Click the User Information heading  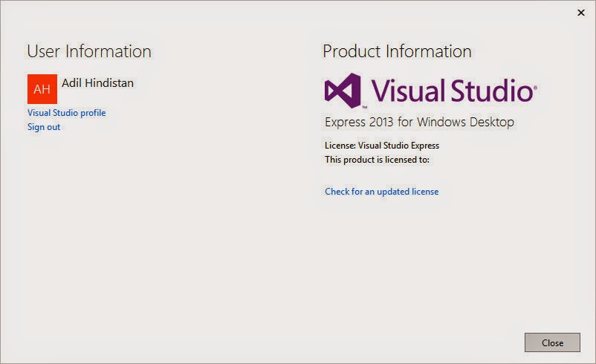(x=89, y=51)
